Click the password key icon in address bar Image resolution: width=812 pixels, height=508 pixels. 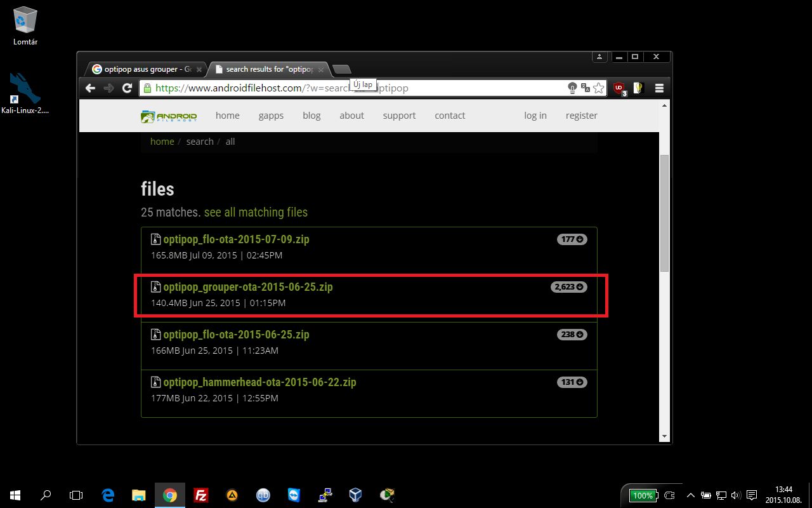(572, 88)
